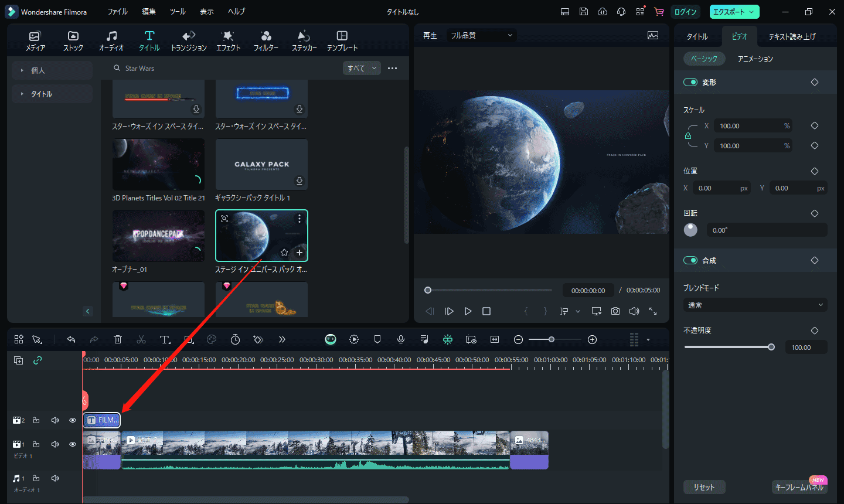Viewport: 844px width, 504px height.
Task: Favorite the selected planet title with the star
Action: [284, 253]
